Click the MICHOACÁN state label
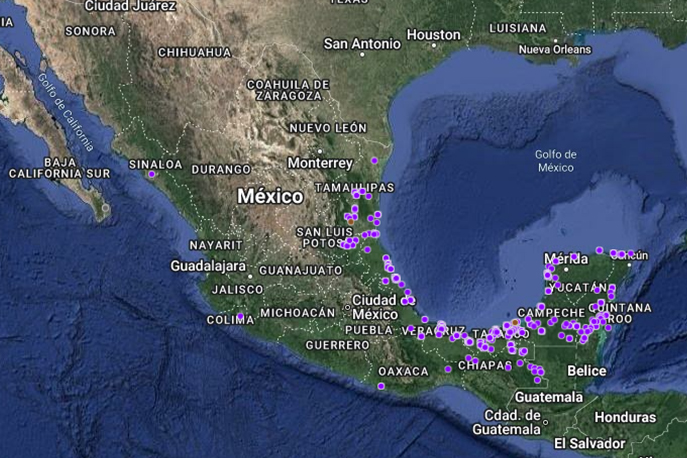The height and width of the screenshot is (458, 687). coord(298,312)
